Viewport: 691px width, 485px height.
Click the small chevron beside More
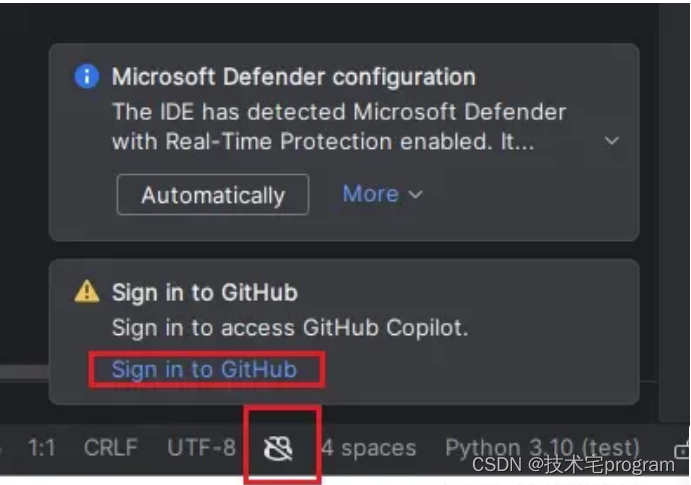click(415, 194)
